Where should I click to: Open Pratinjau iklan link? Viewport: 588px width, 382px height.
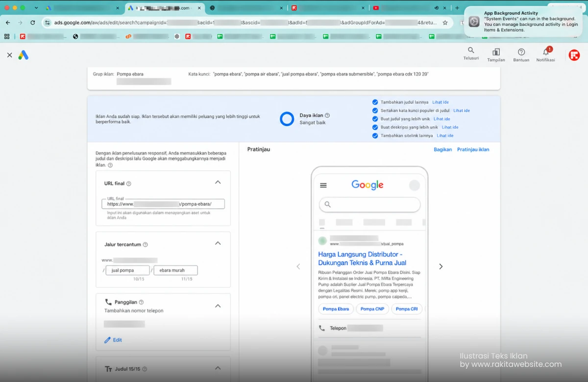[x=473, y=149]
